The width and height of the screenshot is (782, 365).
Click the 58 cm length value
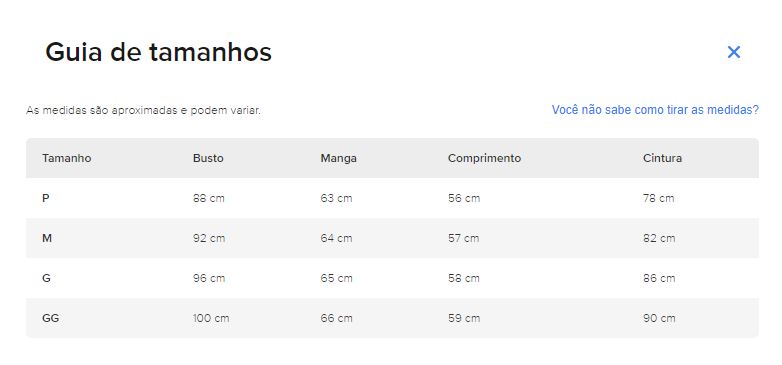(x=464, y=278)
